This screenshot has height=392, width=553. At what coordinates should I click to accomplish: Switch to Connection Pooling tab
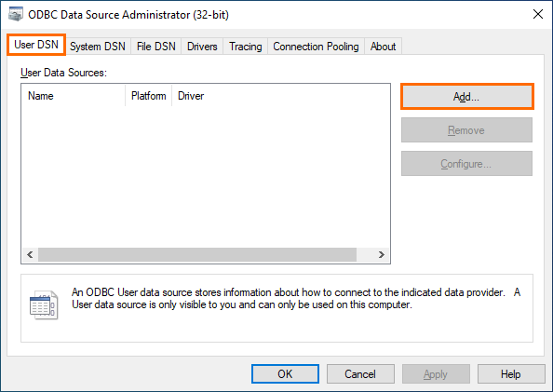(316, 47)
